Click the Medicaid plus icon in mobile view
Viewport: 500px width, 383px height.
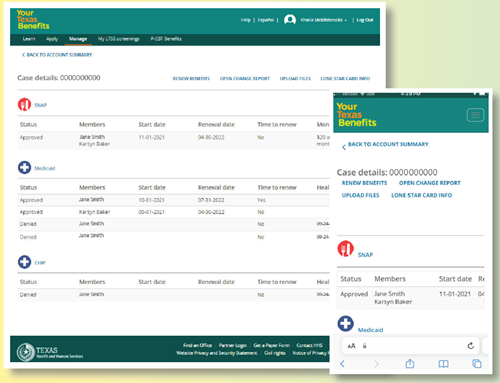coord(345,323)
